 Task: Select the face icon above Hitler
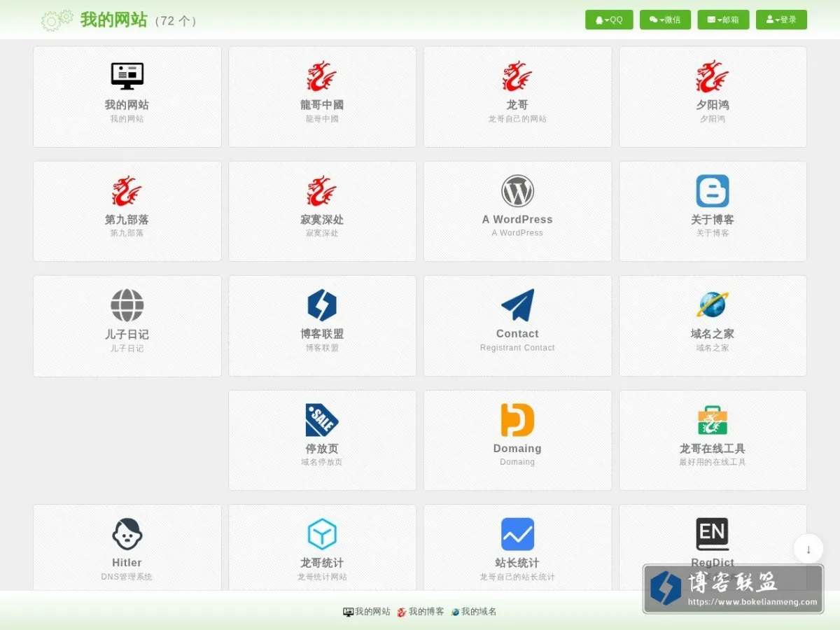(127, 535)
